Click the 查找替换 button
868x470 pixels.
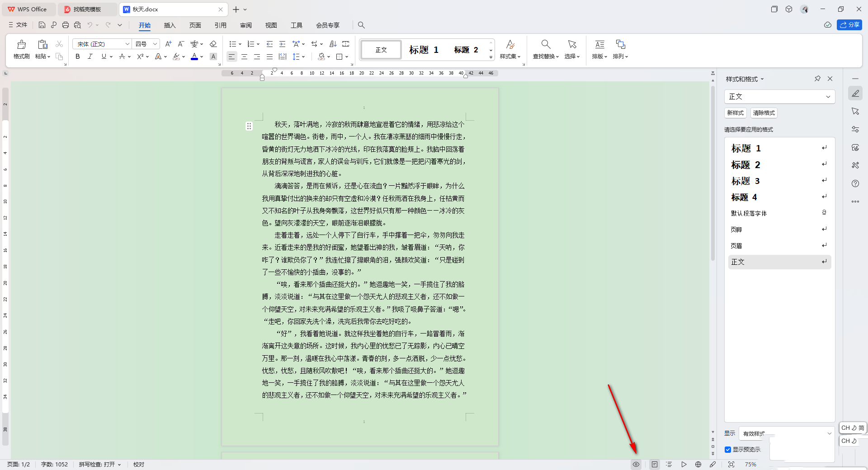pyautogui.click(x=546, y=49)
